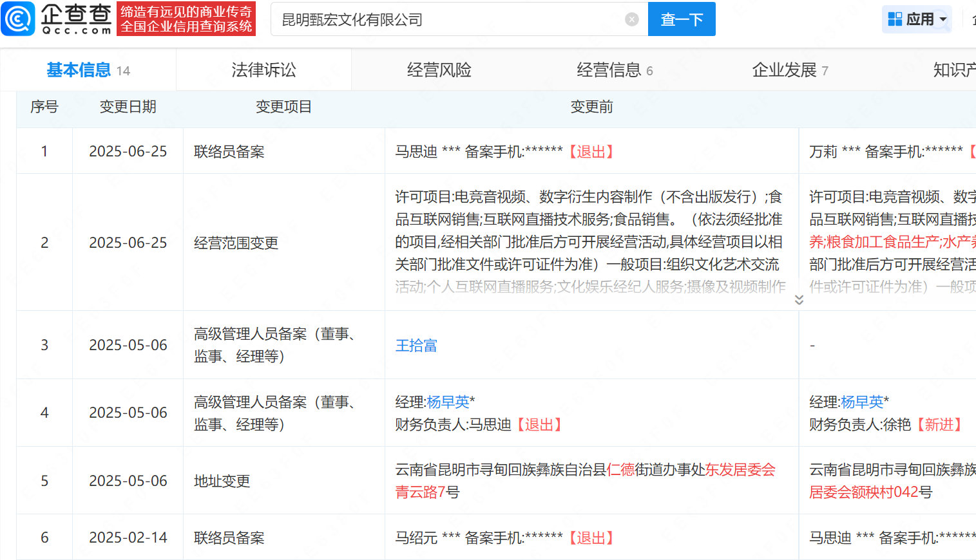Click 万莉 备案手机 entry
The height and width of the screenshot is (560, 976).
[893, 152]
